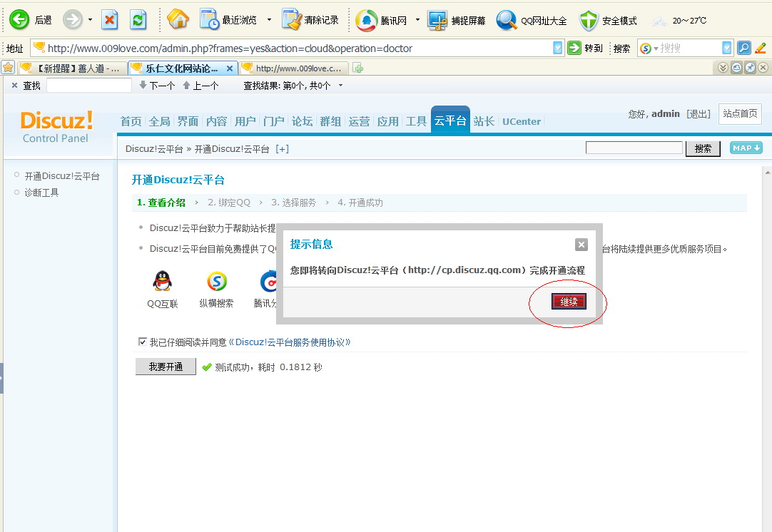Click the QQ互联 penguin icon
The width and height of the screenshot is (772, 532).
pos(162,281)
